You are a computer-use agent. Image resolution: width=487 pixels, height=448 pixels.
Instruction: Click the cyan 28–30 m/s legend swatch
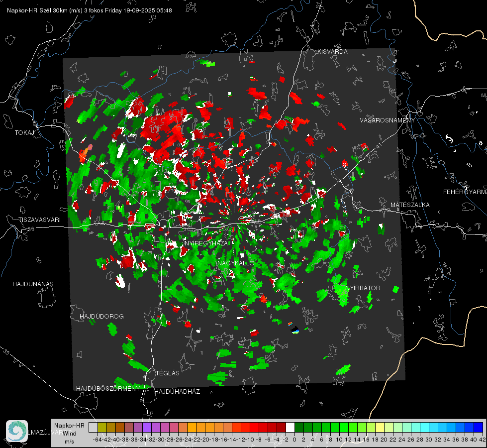[x=425, y=428]
